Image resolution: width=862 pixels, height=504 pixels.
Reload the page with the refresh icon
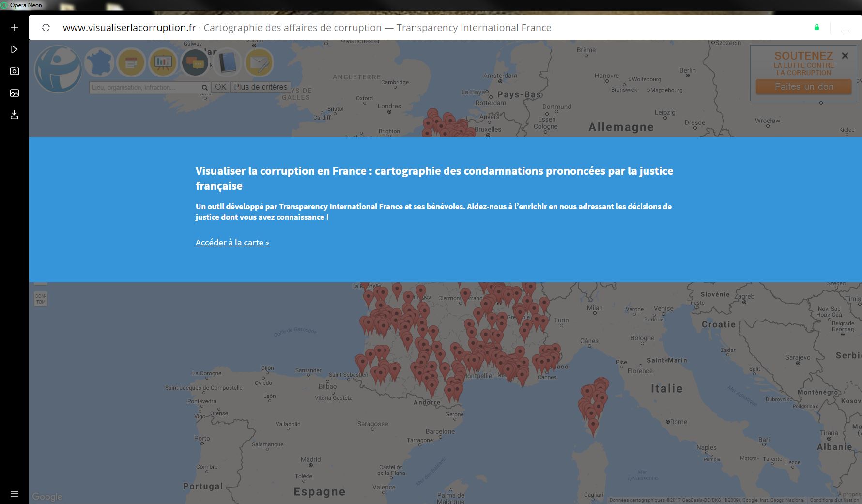pyautogui.click(x=46, y=28)
